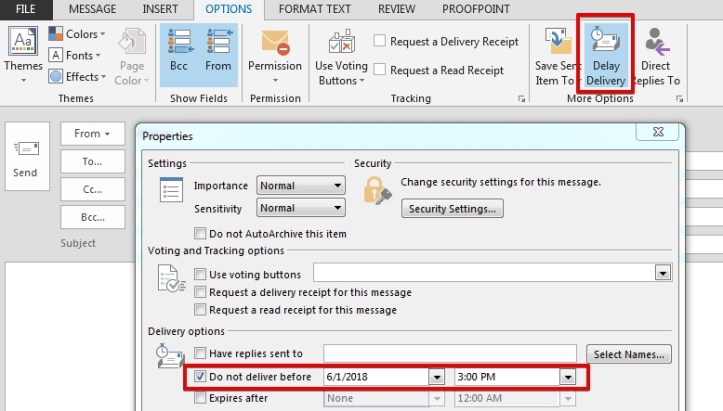This screenshot has width=723, height=411.
Task: Click the 3:00 PM time field
Action: click(507, 377)
